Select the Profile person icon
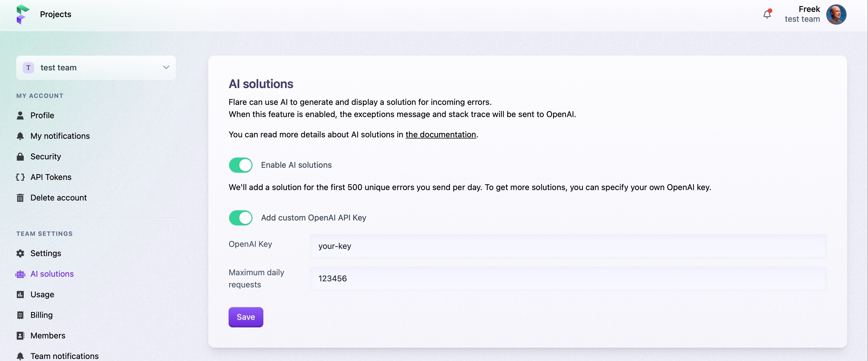Image resolution: width=868 pixels, height=361 pixels. (x=20, y=115)
